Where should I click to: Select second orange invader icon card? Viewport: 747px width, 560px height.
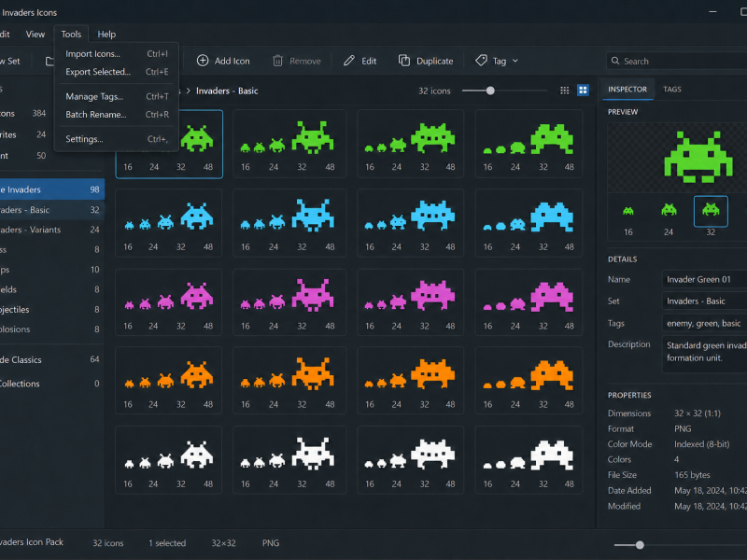click(289, 381)
